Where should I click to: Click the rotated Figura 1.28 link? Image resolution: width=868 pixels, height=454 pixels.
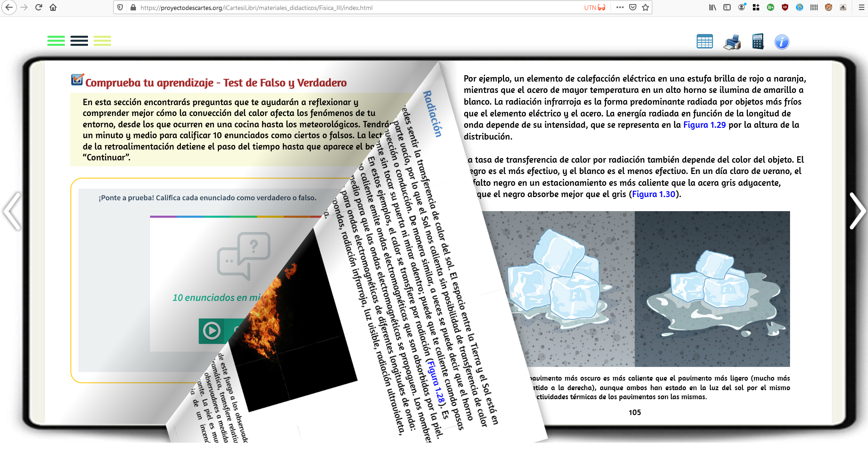click(x=435, y=382)
